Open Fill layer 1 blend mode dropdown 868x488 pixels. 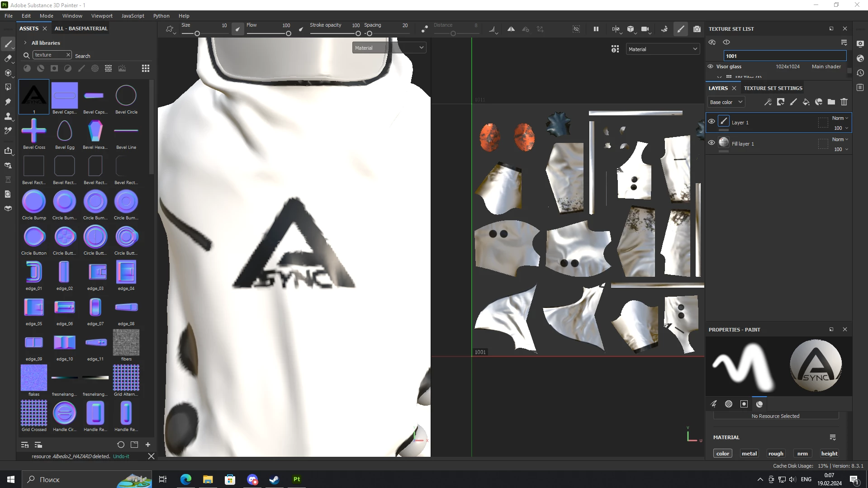[840, 139]
